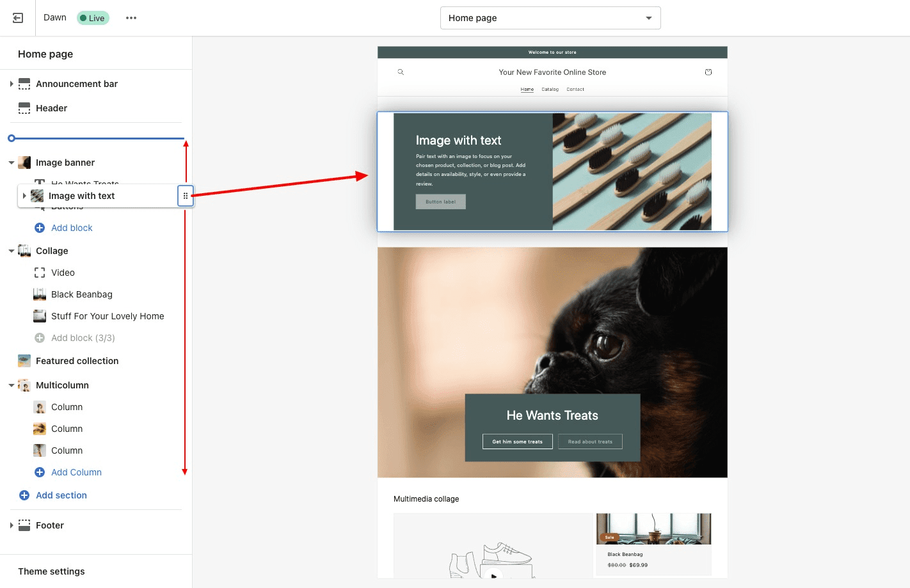Select the Video block icon under Collage

pos(39,272)
